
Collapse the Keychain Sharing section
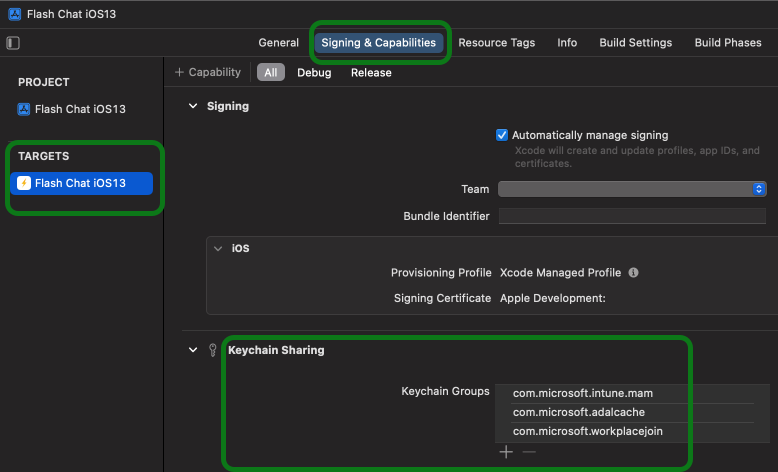click(193, 350)
